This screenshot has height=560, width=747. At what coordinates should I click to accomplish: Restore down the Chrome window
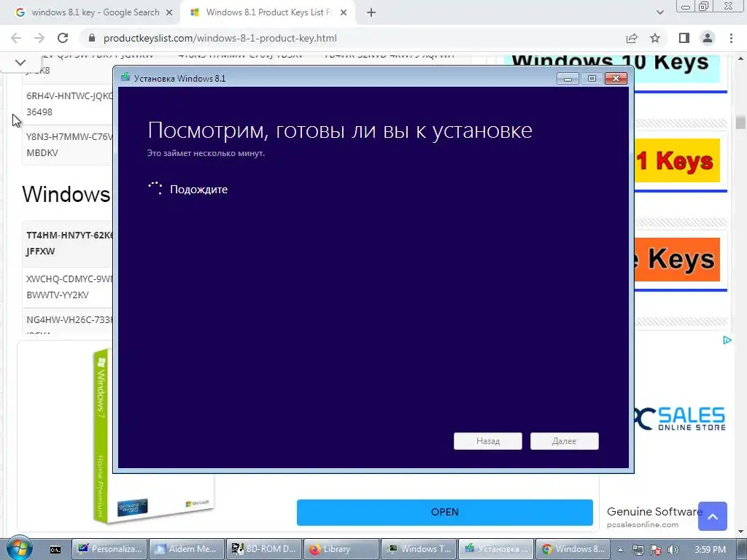click(x=704, y=7)
